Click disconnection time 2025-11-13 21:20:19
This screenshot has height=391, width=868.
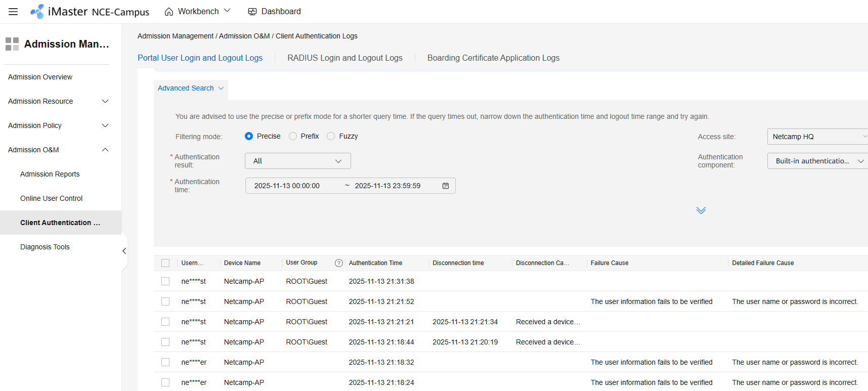(x=465, y=342)
